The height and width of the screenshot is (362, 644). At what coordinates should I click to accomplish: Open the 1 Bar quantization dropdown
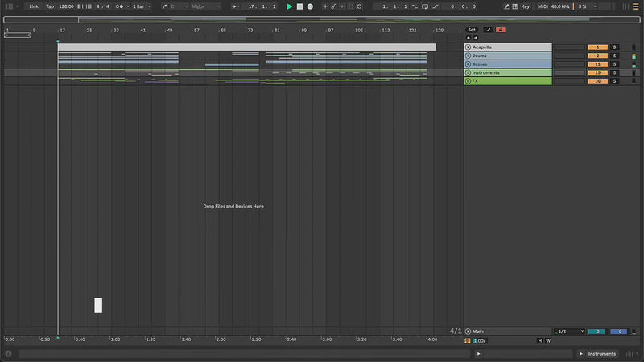[x=141, y=6]
